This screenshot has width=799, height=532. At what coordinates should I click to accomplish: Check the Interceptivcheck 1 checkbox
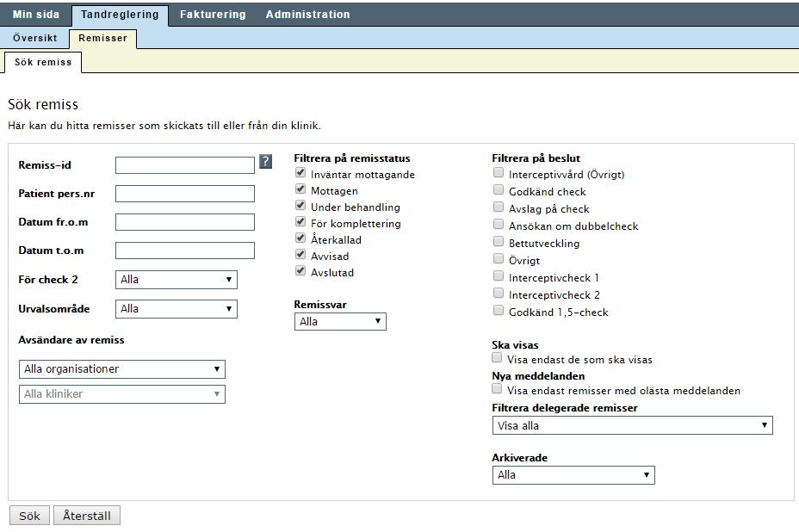(x=499, y=276)
